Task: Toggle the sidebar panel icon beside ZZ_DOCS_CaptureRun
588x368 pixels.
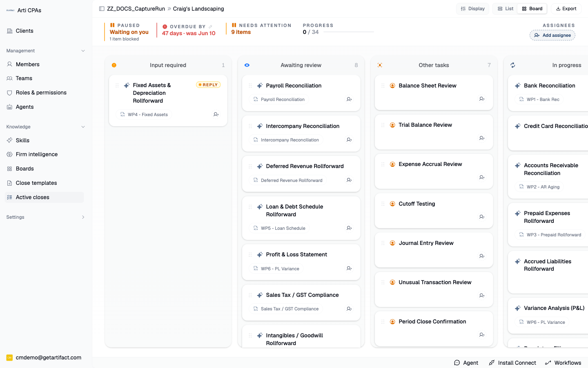Action: (102, 9)
